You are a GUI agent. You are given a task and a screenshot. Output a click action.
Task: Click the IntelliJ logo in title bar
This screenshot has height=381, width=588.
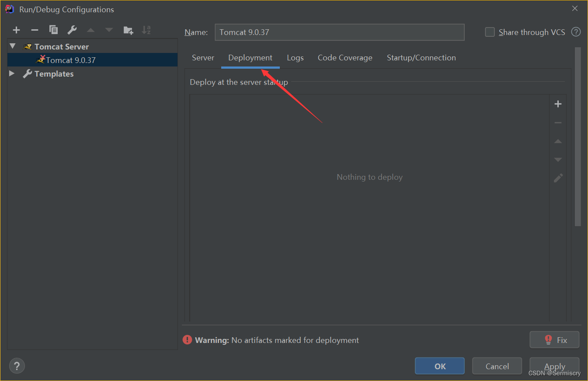(10, 9)
